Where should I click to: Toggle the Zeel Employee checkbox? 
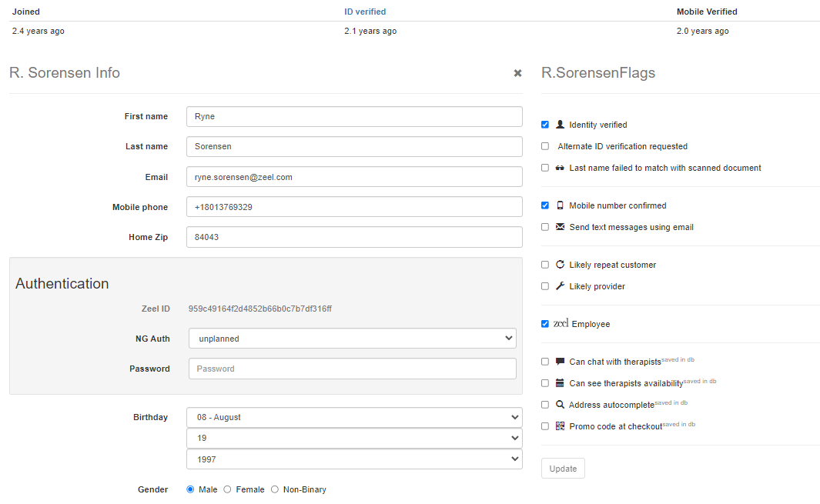coord(545,324)
